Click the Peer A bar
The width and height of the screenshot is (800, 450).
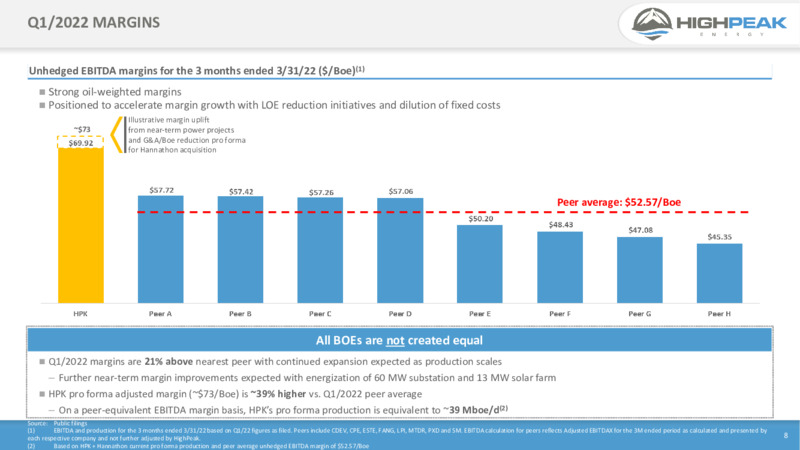tap(160, 249)
